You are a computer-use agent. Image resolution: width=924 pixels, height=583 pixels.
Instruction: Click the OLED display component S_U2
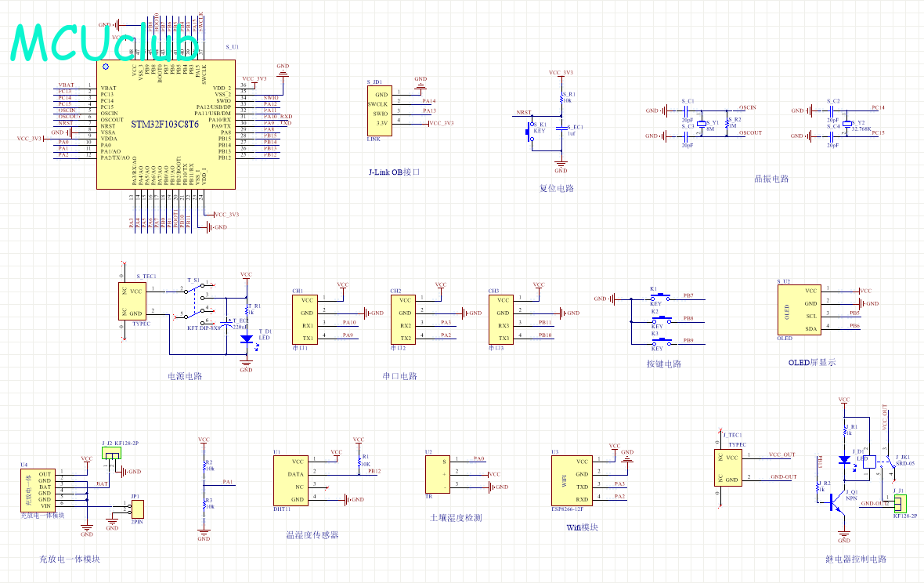tap(800, 310)
